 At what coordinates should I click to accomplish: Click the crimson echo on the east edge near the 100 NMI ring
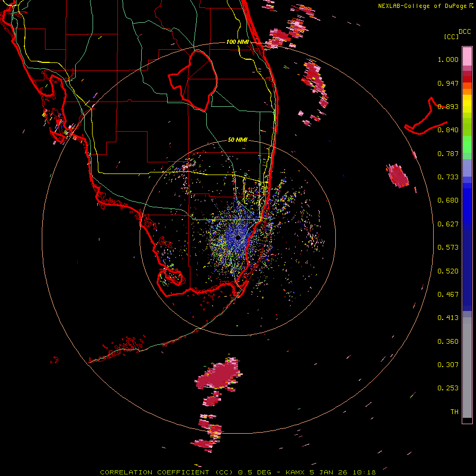point(398,176)
